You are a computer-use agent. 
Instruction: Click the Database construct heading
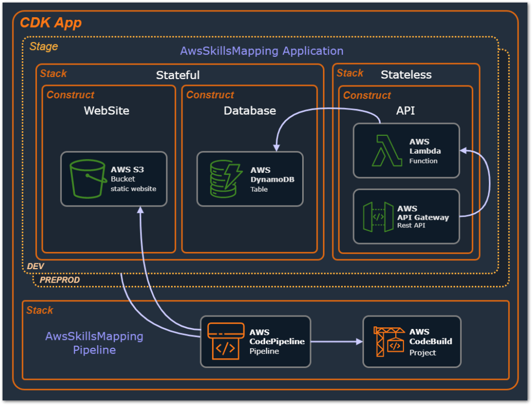tap(250, 110)
